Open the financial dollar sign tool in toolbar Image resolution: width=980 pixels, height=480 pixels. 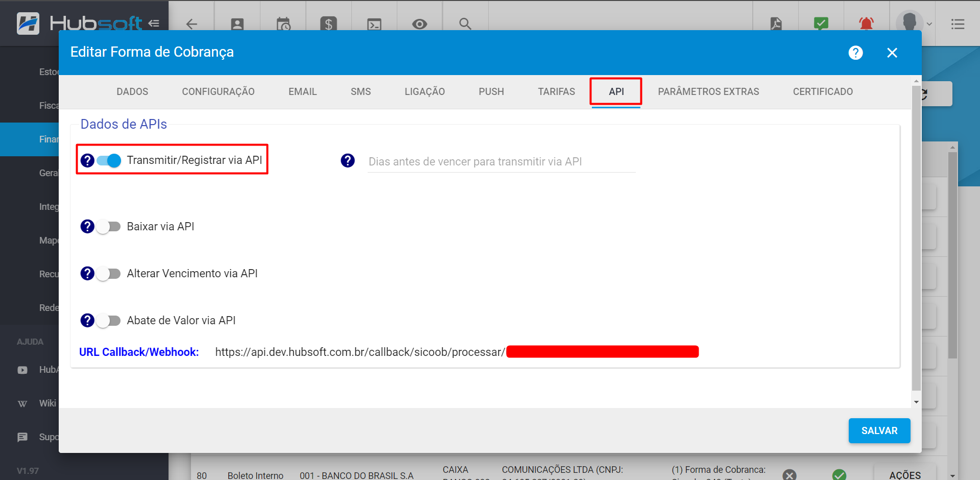point(328,23)
